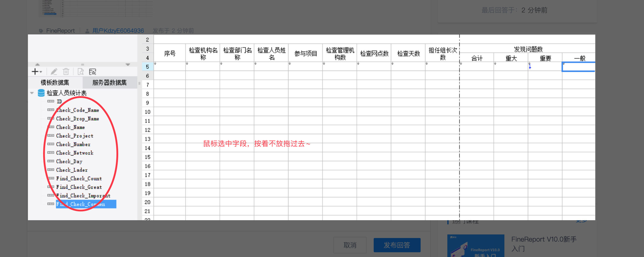Collapse panel with the upward triangle arrow
644x257 pixels.
[37, 64]
